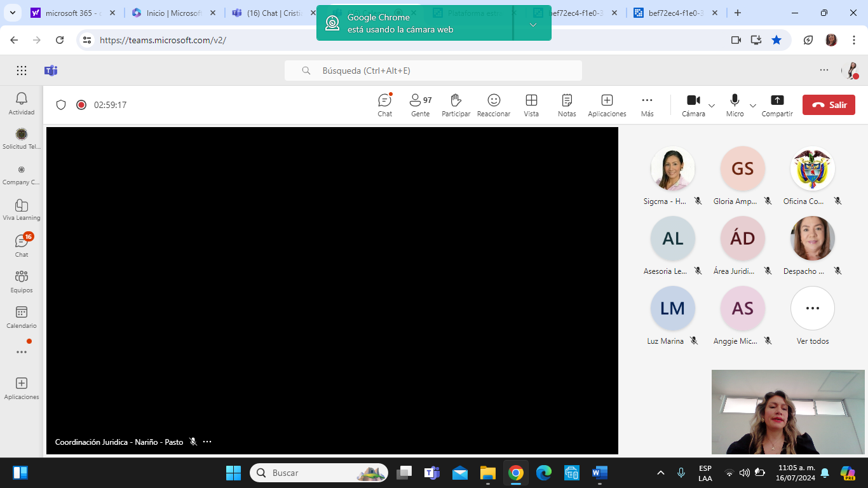Open Word from the taskbar
This screenshot has width=868, height=488.
(x=599, y=473)
